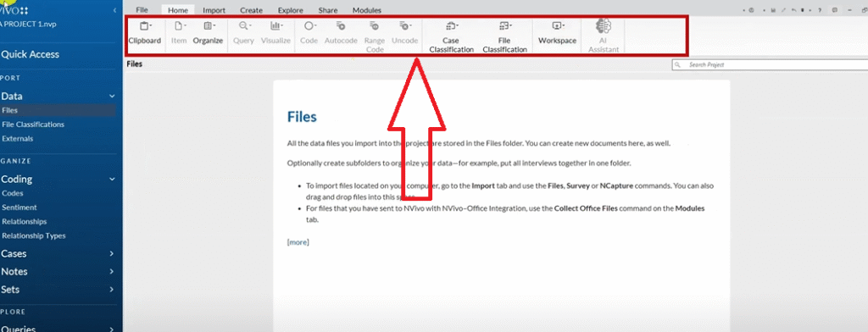The image size is (868, 332).
Task: Select Codes under Coding
Action: (x=12, y=194)
